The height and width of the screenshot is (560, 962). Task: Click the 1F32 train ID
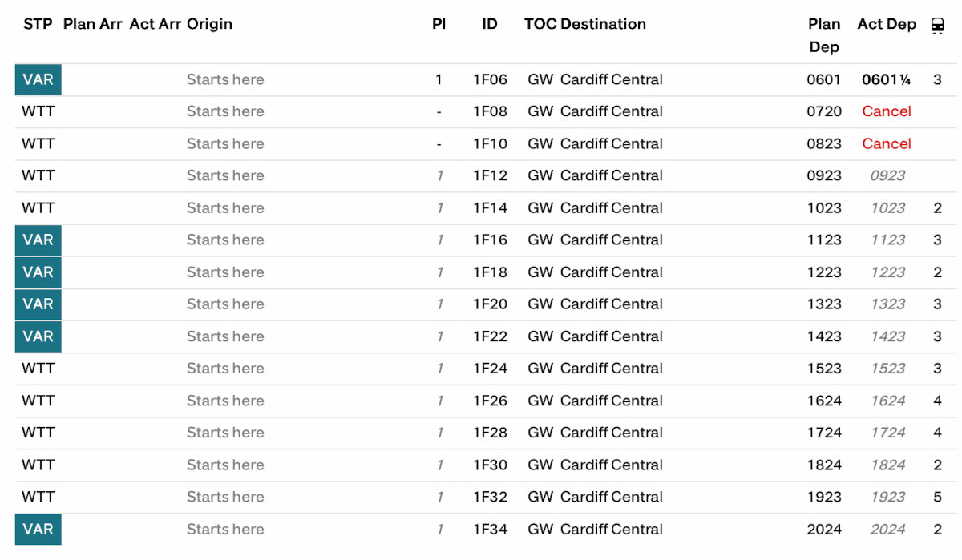coord(490,497)
